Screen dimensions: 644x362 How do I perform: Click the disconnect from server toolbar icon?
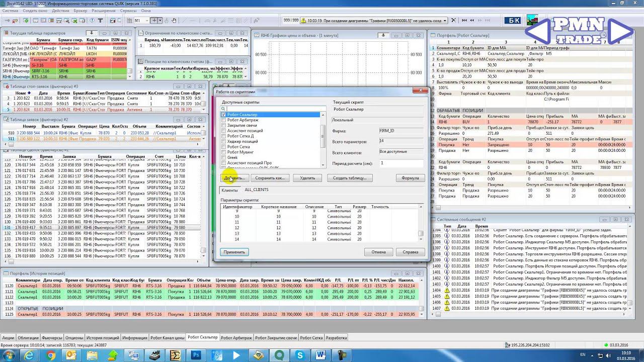(x=15, y=21)
